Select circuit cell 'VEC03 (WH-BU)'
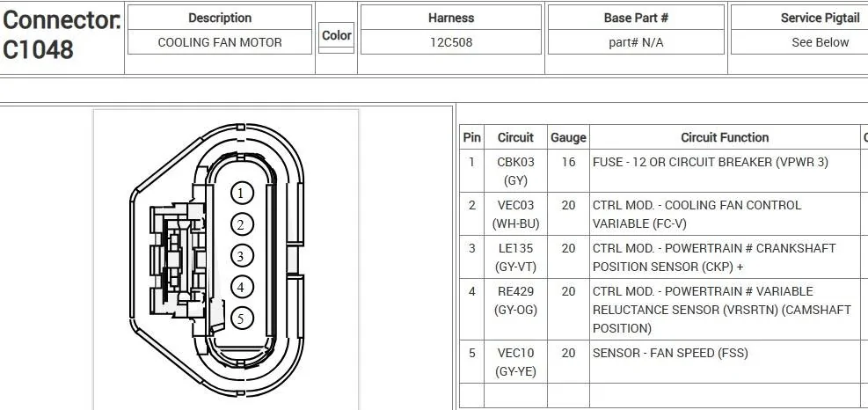This screenshot has width=868, height=410. [515, 215]
